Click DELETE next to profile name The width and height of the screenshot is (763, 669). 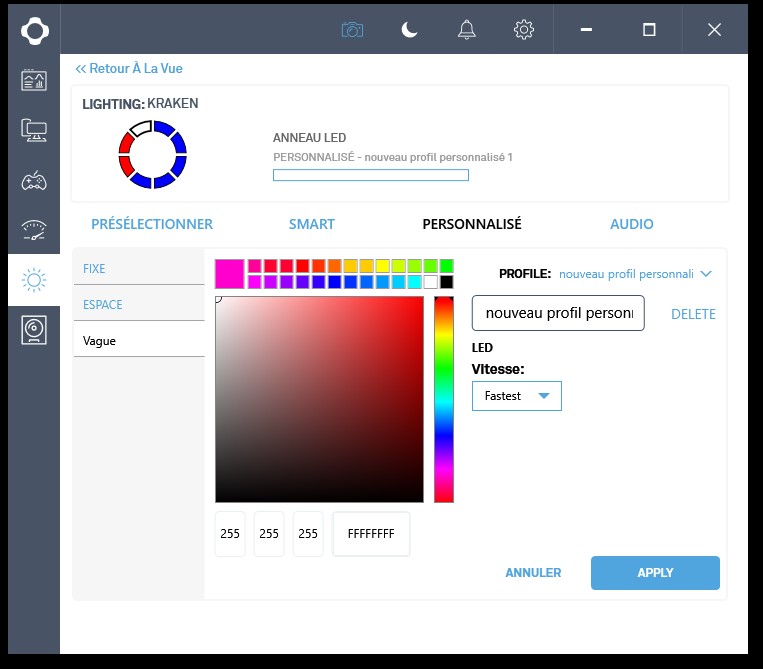(x=693, y=314)
